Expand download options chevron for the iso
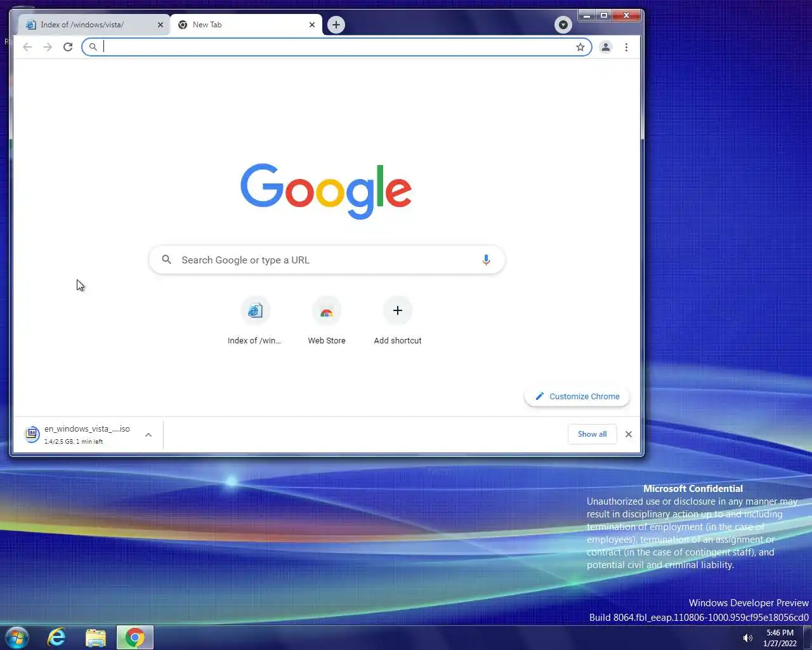Screen dimensions: 812x650 click(148, 435)
